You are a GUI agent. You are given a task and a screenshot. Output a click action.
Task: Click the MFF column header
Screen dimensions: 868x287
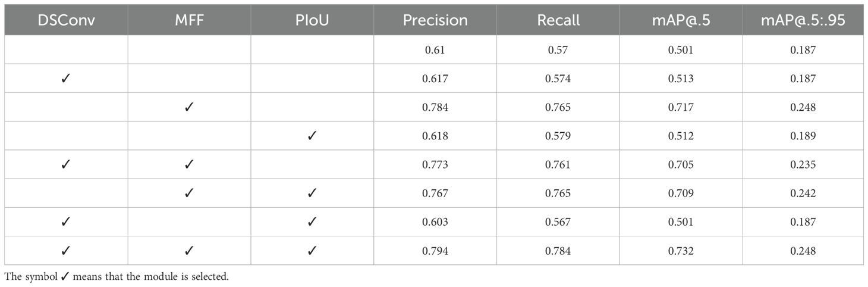point(189,20)
